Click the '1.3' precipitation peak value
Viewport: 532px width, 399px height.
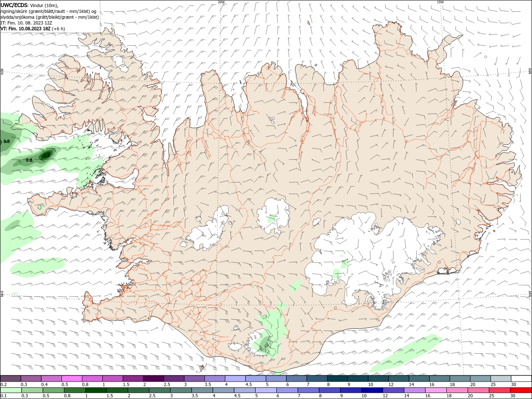(47, 155)
